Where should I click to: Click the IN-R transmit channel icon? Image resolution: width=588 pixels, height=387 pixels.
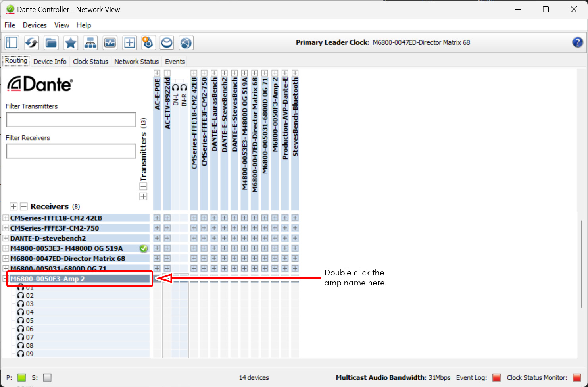183,87
